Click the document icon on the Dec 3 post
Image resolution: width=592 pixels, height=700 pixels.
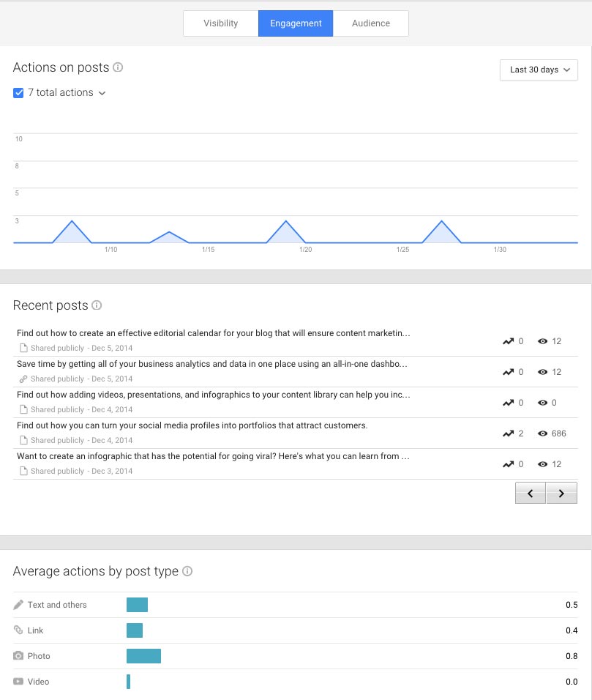coord(23,471)
